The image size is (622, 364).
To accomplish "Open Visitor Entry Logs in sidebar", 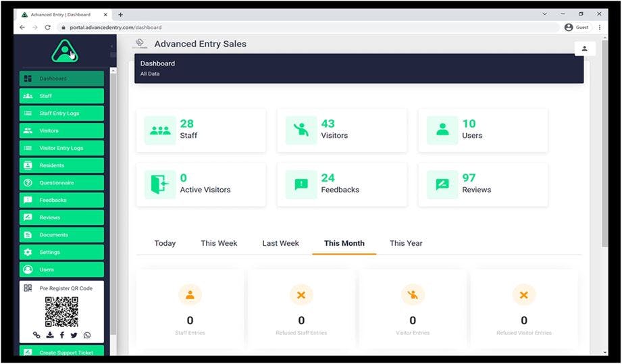I will [61, 148].
